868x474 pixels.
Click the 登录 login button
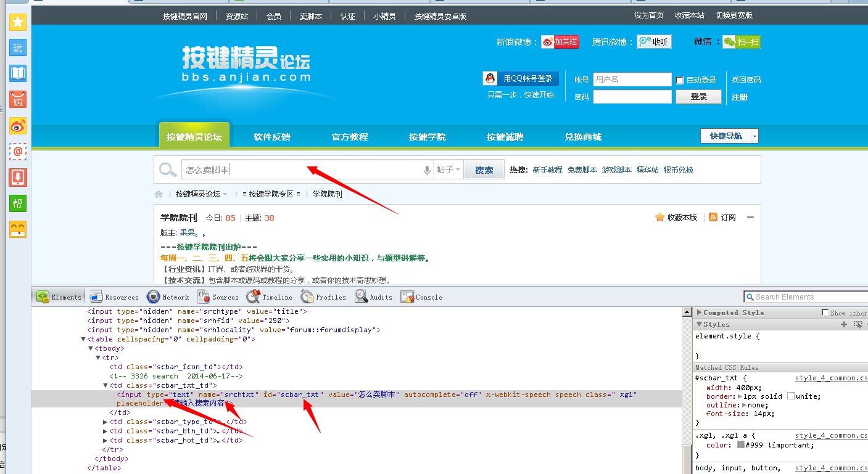pyautogui.click(x=698, y=97)
